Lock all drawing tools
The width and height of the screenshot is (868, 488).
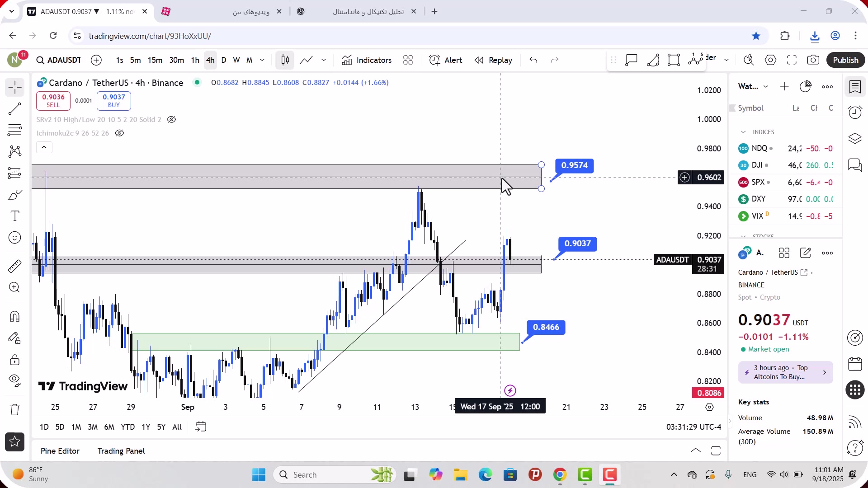pyautogui.click(x=14, y=360)
